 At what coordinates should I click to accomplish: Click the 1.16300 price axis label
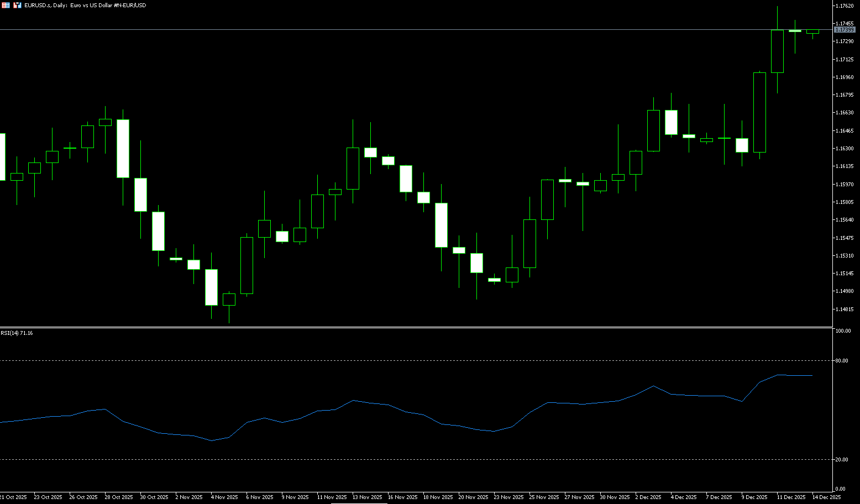coord(845,149)
